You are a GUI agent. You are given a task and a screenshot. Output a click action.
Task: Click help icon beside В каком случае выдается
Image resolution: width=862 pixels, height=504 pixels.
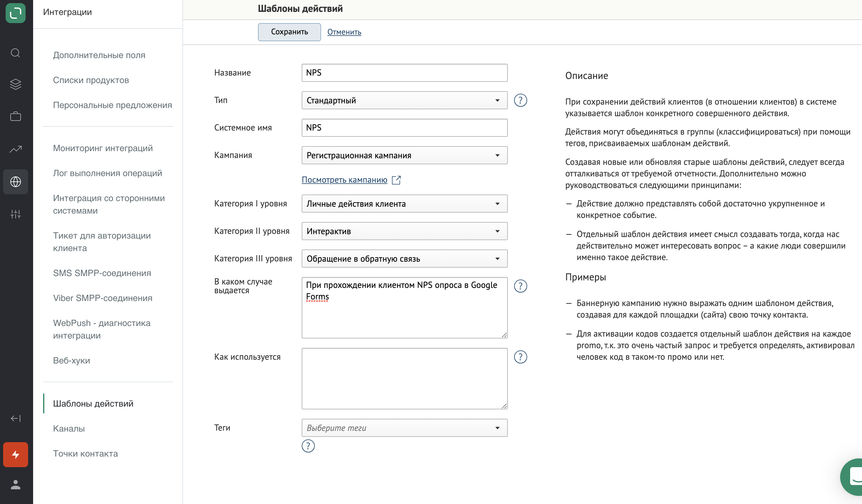click(x=520, y=286)
